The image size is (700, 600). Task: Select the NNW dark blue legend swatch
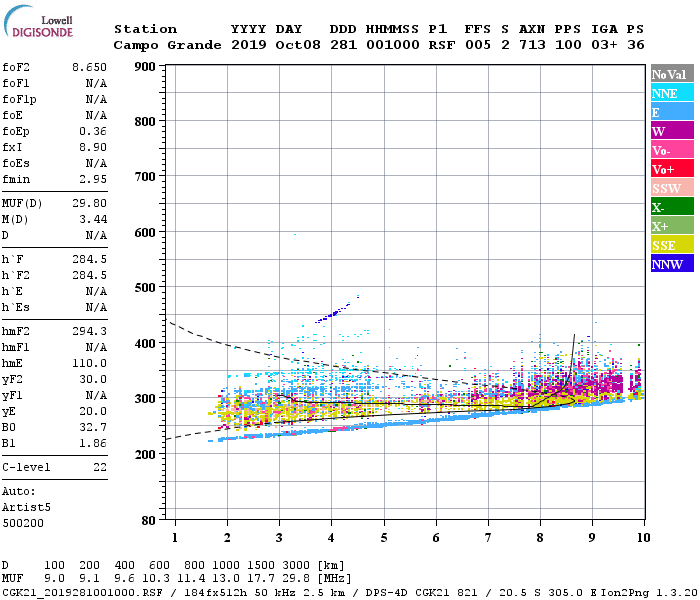[x=672, y=263]
